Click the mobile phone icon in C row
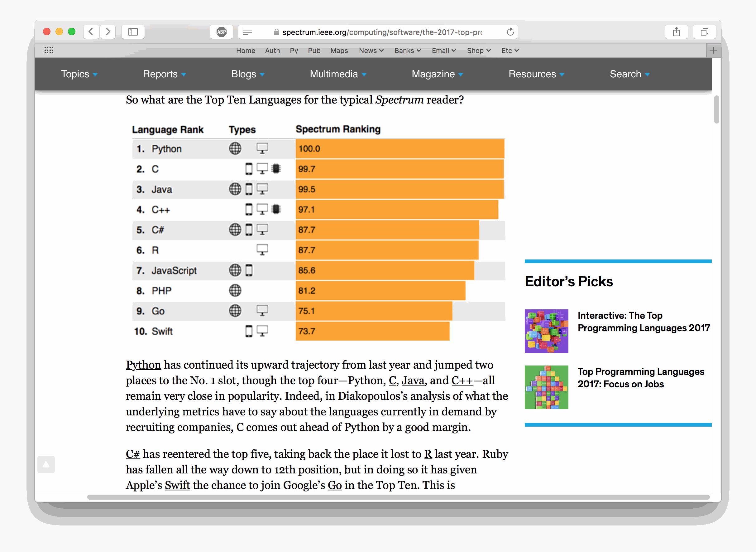This screenshot has width=756, height=552. point(249,169)
